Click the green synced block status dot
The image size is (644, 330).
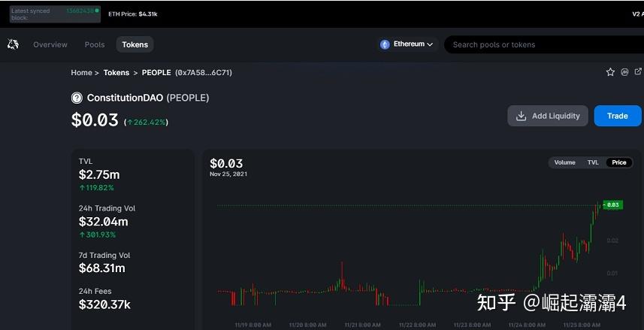98,11
